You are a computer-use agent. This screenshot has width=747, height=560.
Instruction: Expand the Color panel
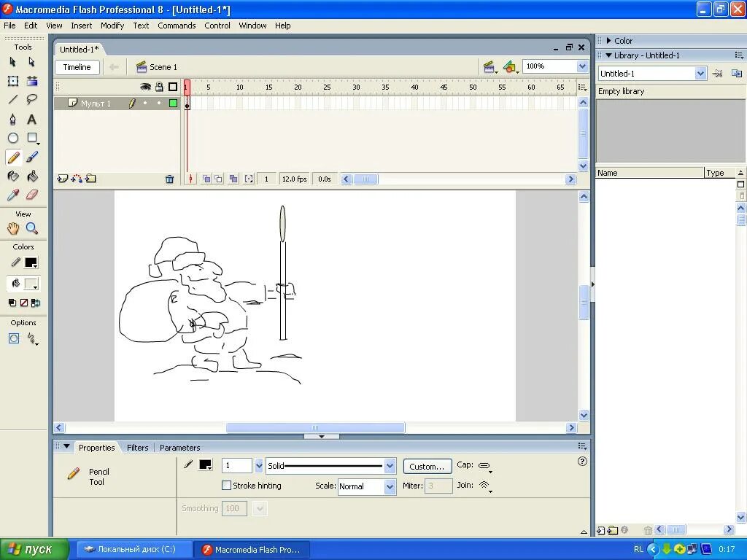(x=608, y=41)
